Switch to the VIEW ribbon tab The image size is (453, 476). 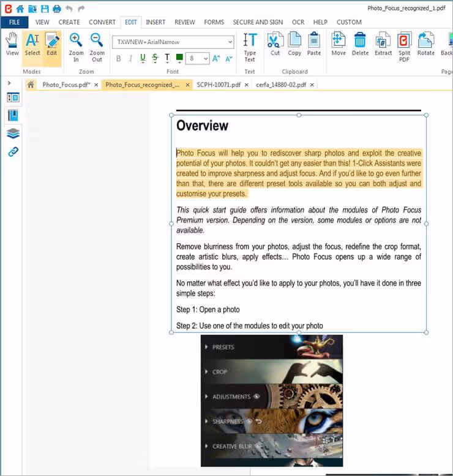[x=42, y=22]
